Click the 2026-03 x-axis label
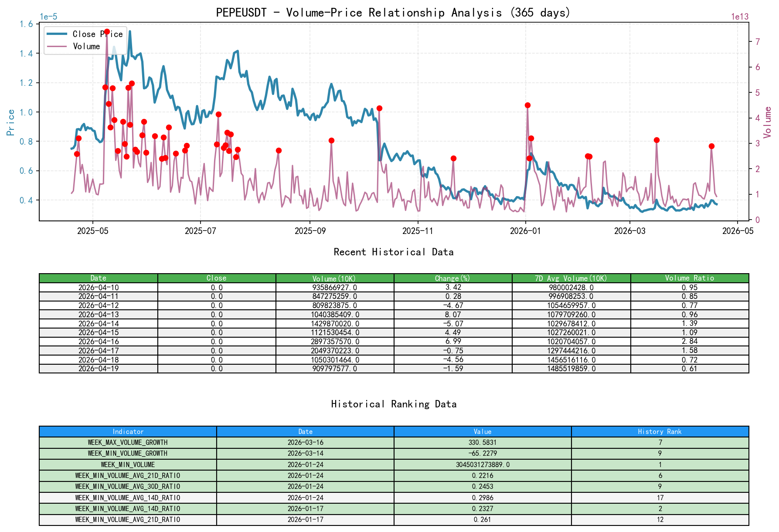This screenshot has width=779, height=532. [629, 231]
